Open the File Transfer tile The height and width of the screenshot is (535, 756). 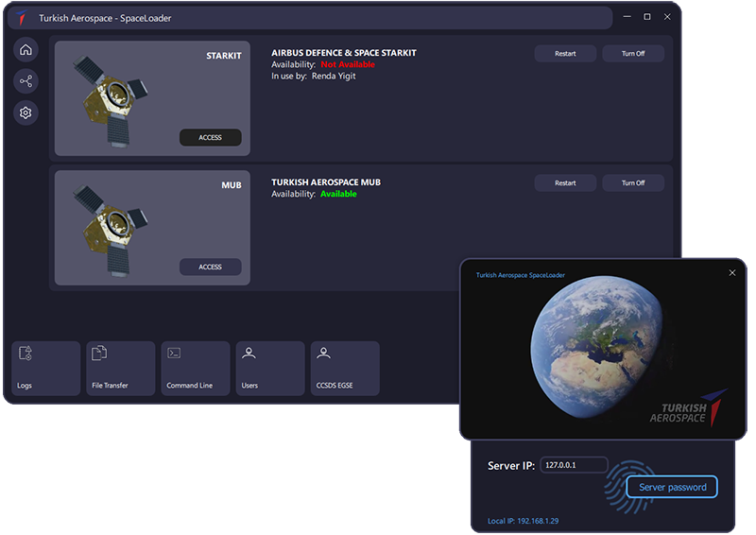point(121,369)
